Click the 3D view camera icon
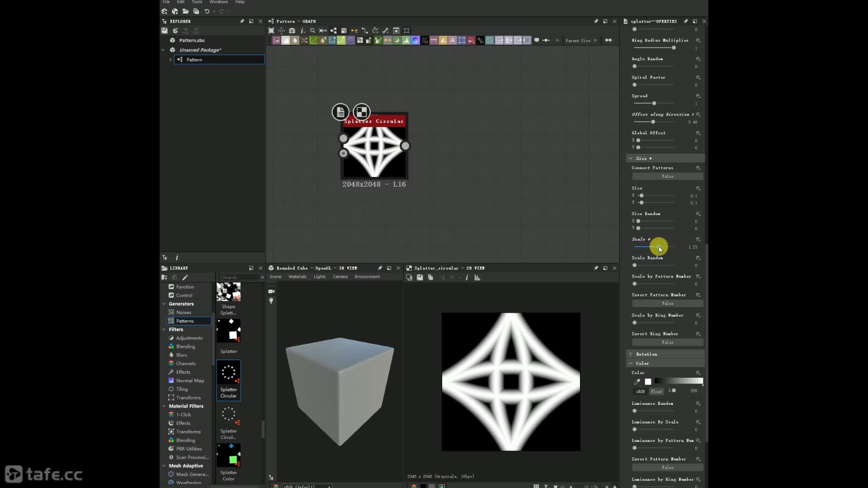 click(x=271, y=291)
